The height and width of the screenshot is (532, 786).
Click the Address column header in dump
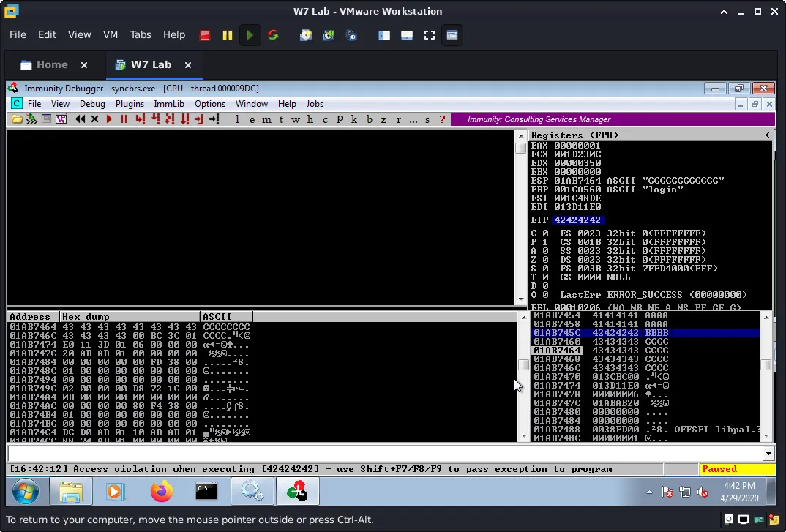tap(34, 316)
